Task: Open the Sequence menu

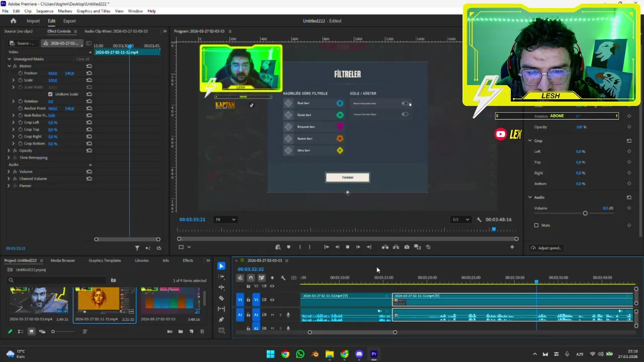Action: [x=45, y=11]
